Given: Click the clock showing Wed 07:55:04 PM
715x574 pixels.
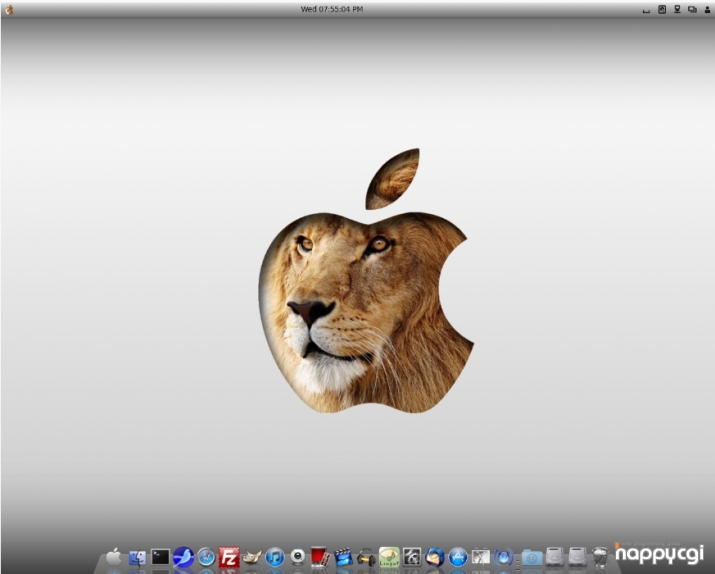Looking at the screenshot, I should pos(332,9).
